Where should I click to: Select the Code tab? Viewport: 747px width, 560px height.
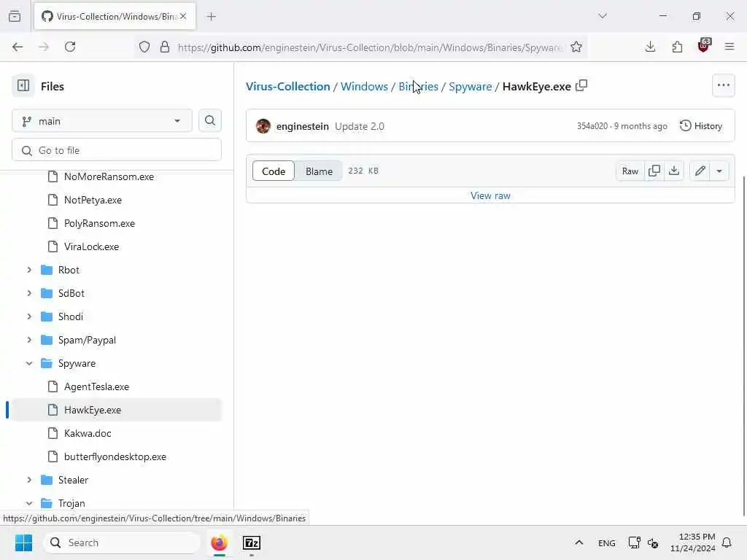pyautogui.click(x=274, y=171)
